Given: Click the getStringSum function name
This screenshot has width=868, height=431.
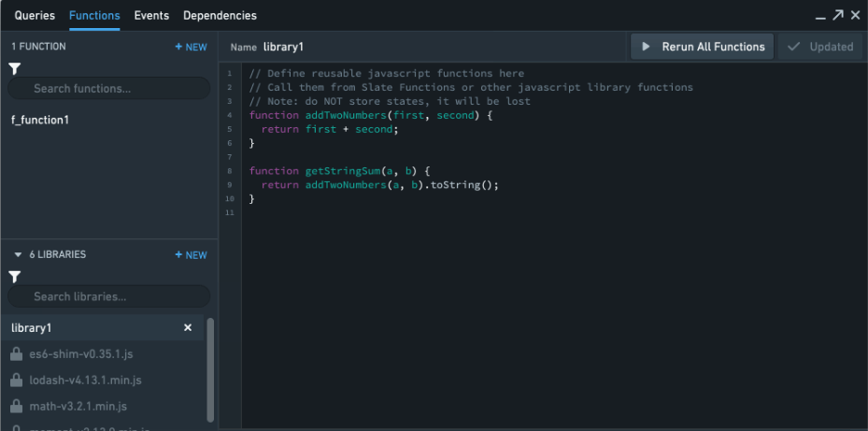Looking at the screenshot, I should tap(343, 171).
